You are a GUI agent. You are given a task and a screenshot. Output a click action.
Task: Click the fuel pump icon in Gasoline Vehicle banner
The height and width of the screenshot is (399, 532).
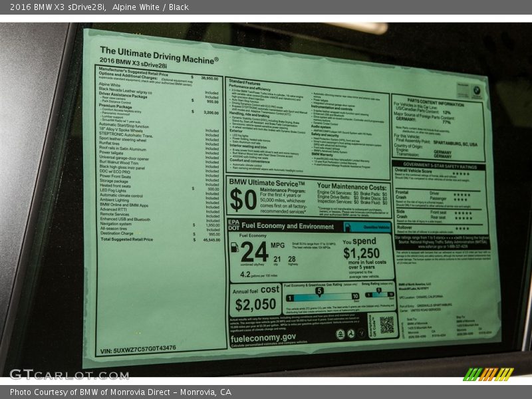point(348,227)
